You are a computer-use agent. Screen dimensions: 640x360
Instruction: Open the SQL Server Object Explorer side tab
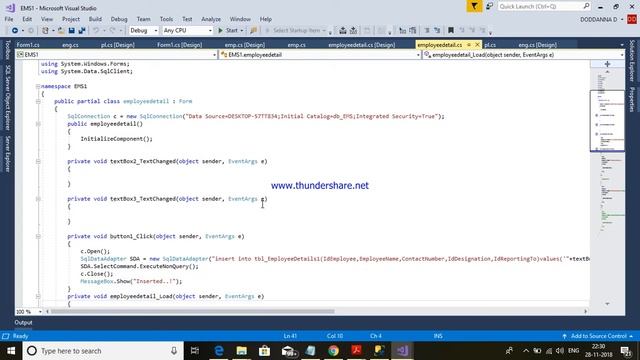pos(7,98)
